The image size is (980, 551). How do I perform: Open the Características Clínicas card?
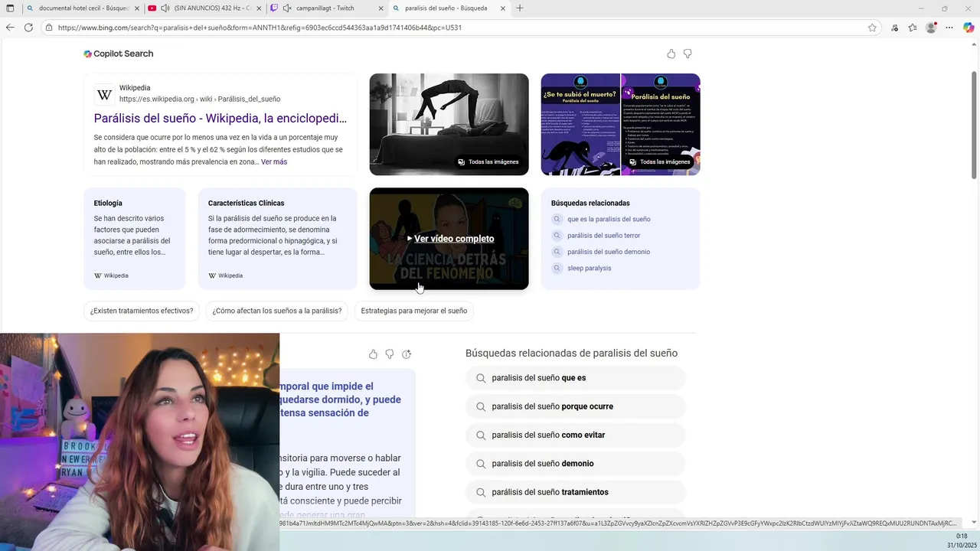tap(277, 238)
